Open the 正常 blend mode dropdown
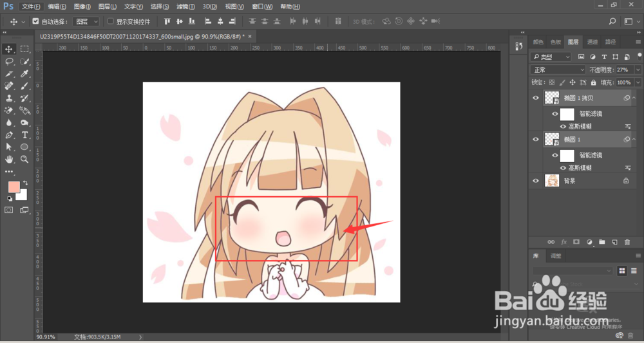The image size is (644, 343). point(558,70)
